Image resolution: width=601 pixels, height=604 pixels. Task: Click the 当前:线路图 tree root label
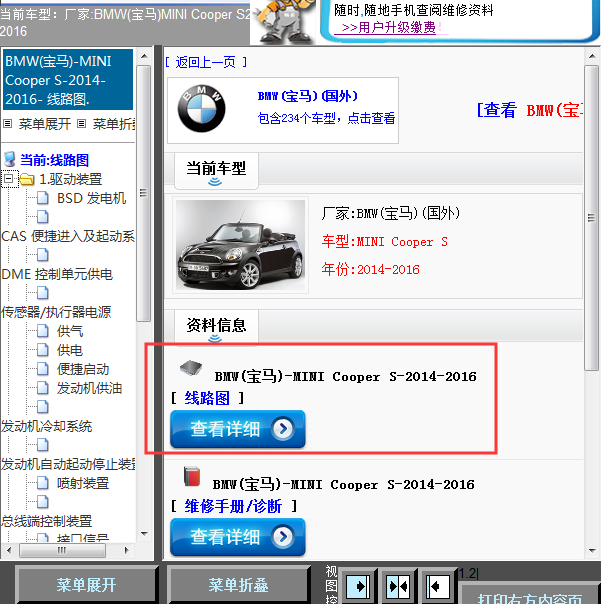point(54,160)
